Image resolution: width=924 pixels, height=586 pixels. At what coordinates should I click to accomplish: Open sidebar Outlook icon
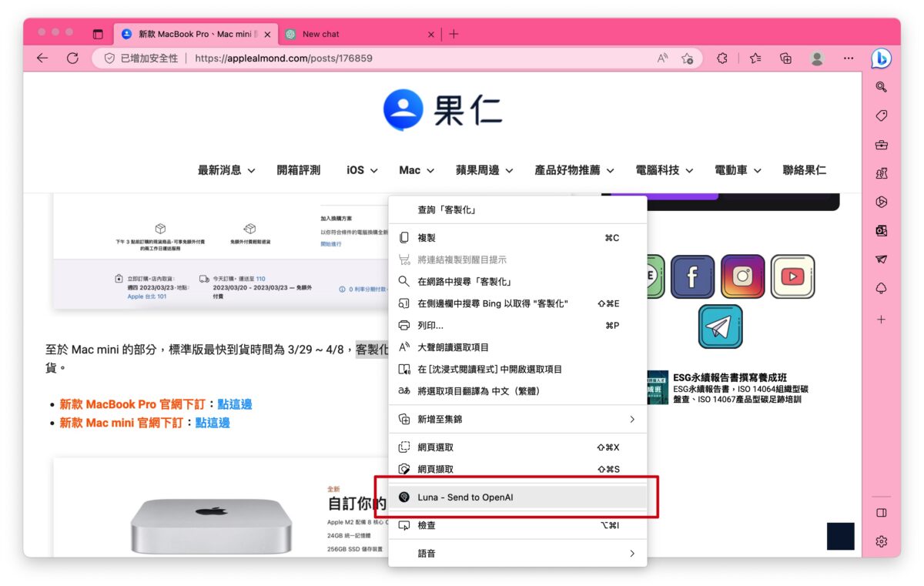click(881, 230)
